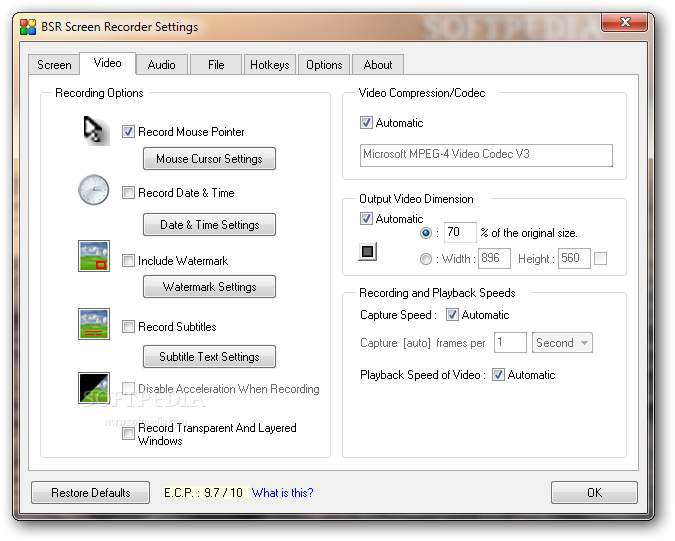The width and height of the screenshot is (675, 541).
Task: Open the About tab
Action: coord(378,65)
